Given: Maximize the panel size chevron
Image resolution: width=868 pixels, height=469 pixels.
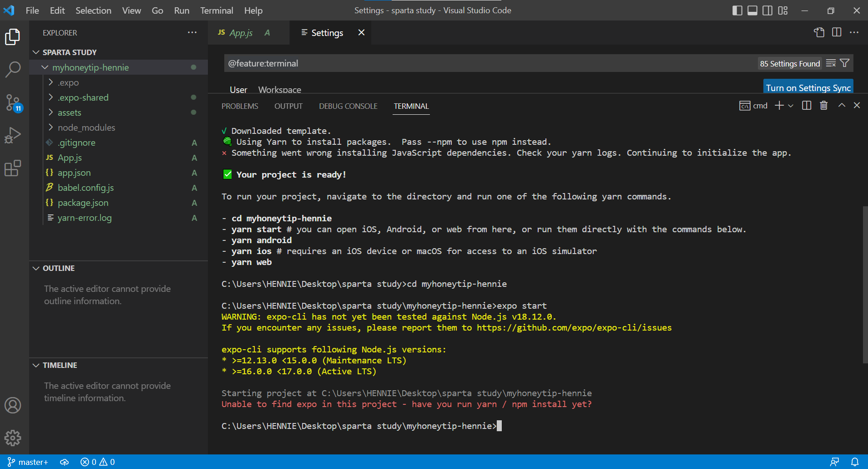Looking at the screenshot, I should point(842,106).
